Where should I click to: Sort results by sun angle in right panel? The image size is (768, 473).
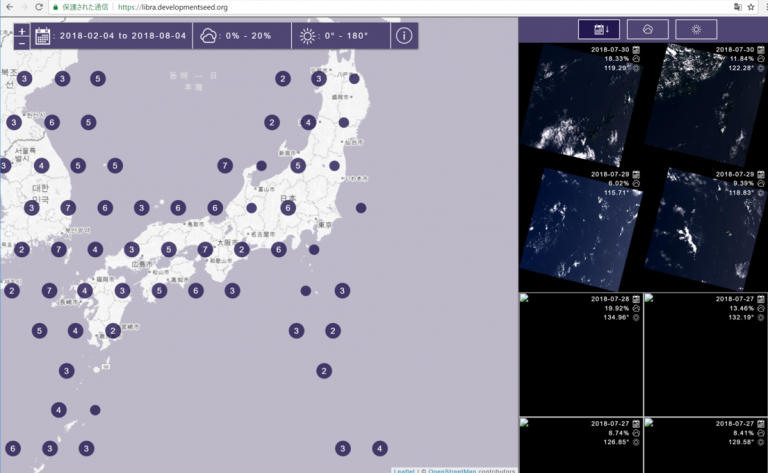tap(696, 29)
